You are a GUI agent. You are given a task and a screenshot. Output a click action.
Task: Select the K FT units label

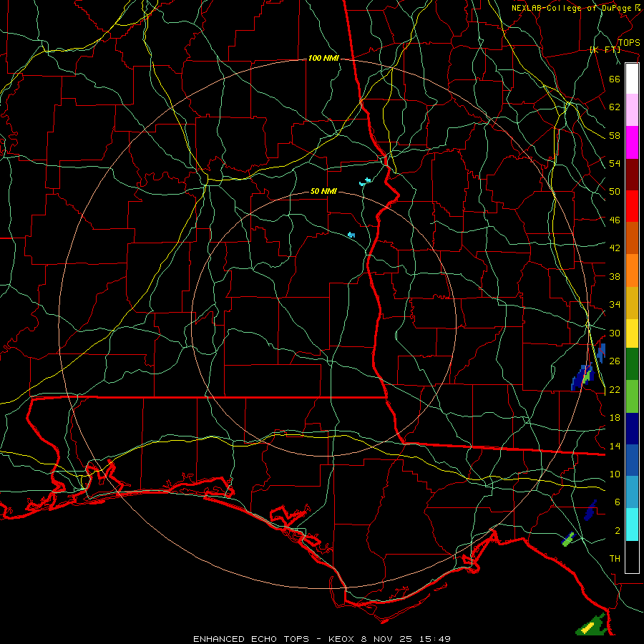605,50
